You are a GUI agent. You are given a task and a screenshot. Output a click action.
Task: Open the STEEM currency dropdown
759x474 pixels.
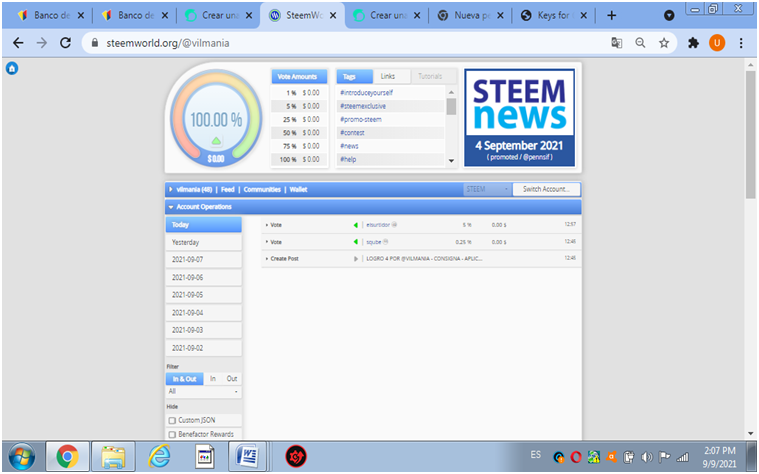click(x=486, y=189)
